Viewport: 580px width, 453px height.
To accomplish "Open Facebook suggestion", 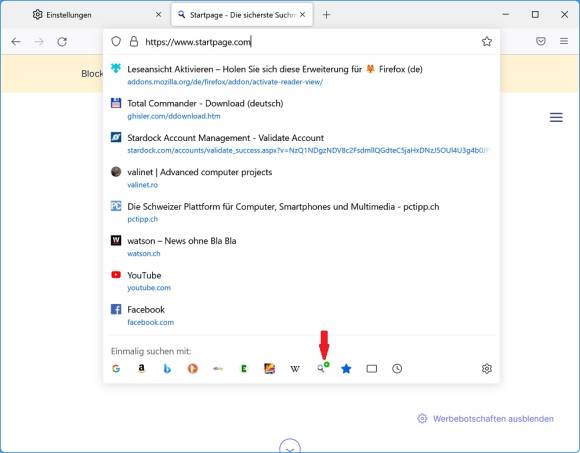I will (x=301, y=315).
